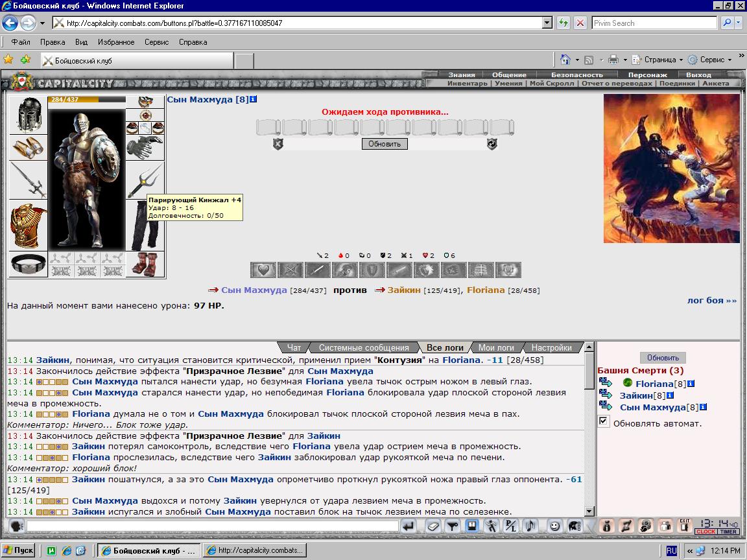
Task: Switch to the Чат tab
Action: click(x=294, y=347)
